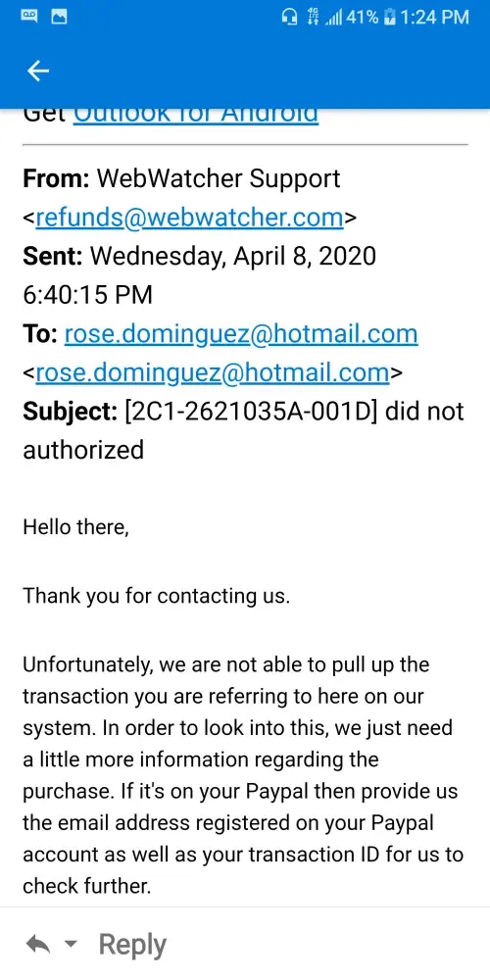Screen dimensions: 490x980
Task: Tap the voicemail icon in status bar
Action: 30,17
